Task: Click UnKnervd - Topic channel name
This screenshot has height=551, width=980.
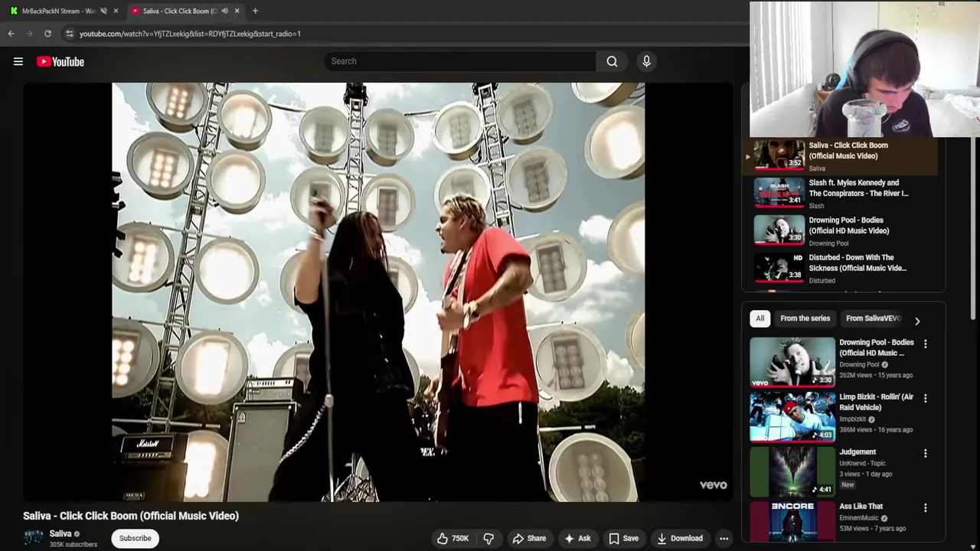Action: (x=862, y=464)
